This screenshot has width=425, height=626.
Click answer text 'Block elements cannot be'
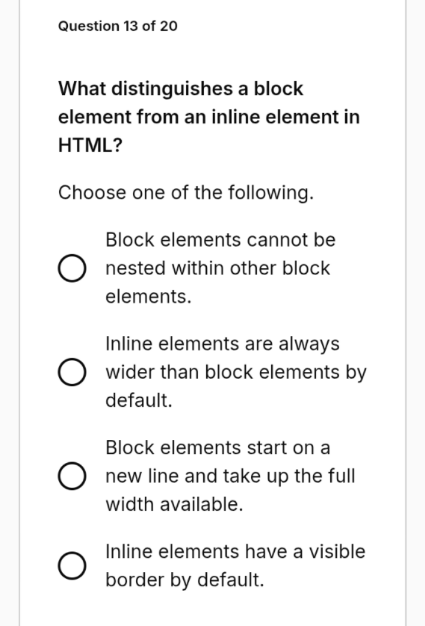(220, 240)
